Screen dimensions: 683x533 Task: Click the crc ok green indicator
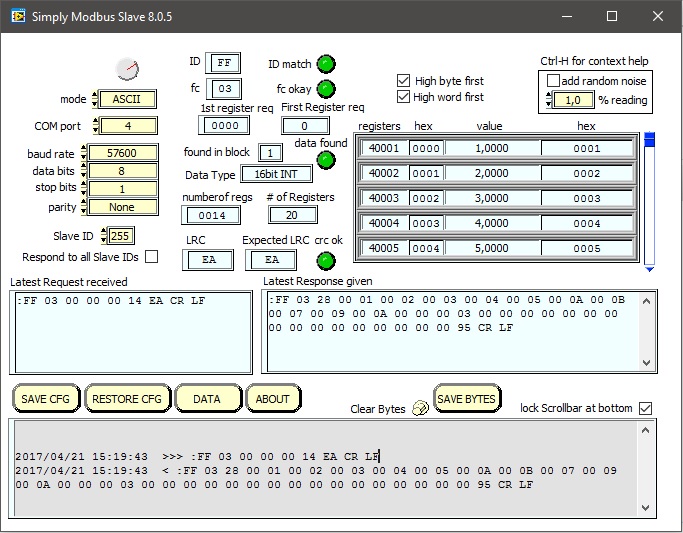pyautogui.click(x=326, y=261)
